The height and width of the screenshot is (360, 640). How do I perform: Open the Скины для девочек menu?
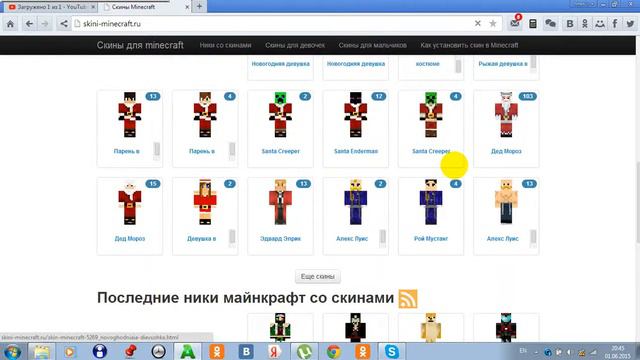295,45
